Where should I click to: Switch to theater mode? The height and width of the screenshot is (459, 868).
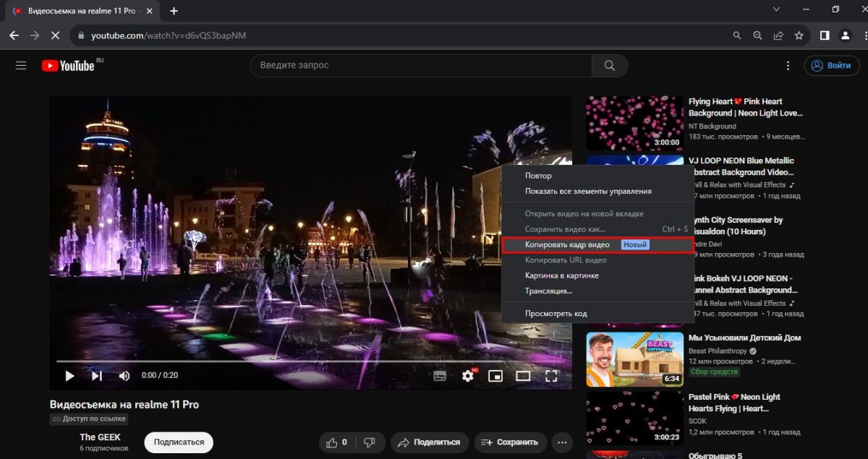[x=523, y=376]
